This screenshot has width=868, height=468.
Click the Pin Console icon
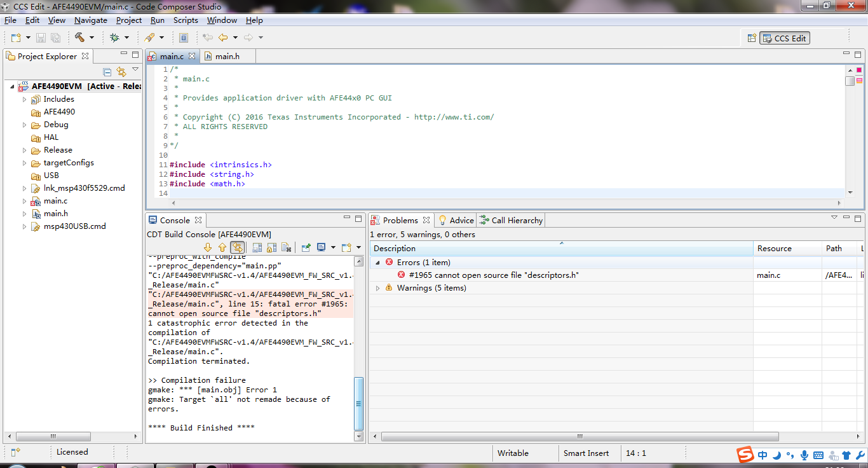306,247
